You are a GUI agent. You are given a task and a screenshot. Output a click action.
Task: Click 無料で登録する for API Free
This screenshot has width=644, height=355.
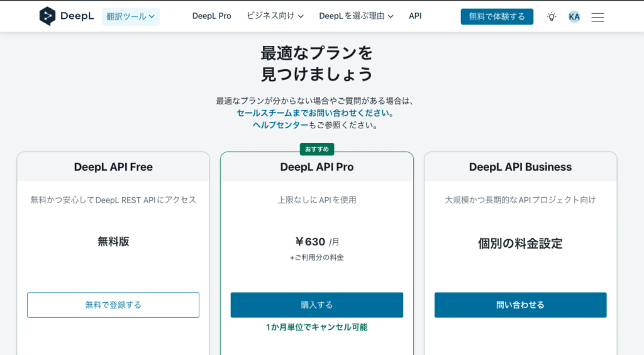[x=113, y=305]
